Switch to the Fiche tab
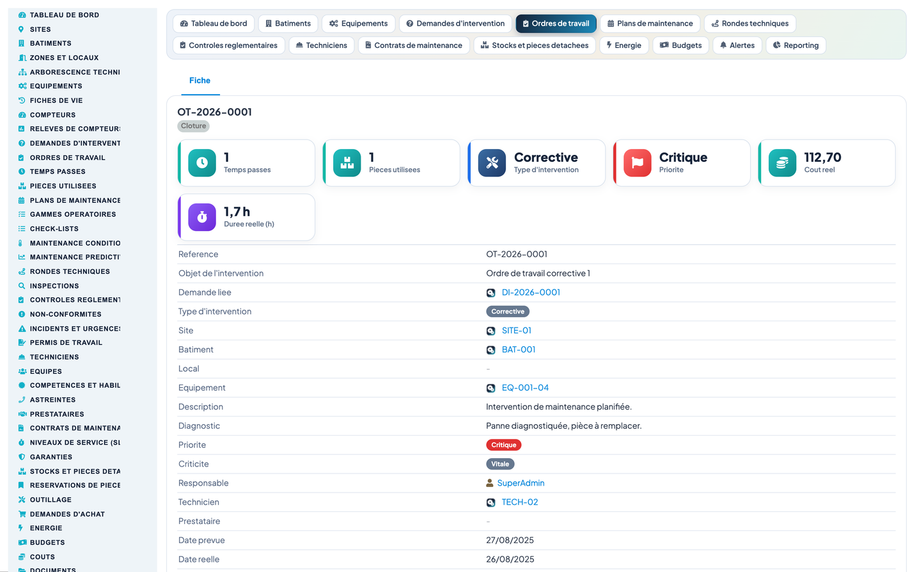 [x=200, y=81]
